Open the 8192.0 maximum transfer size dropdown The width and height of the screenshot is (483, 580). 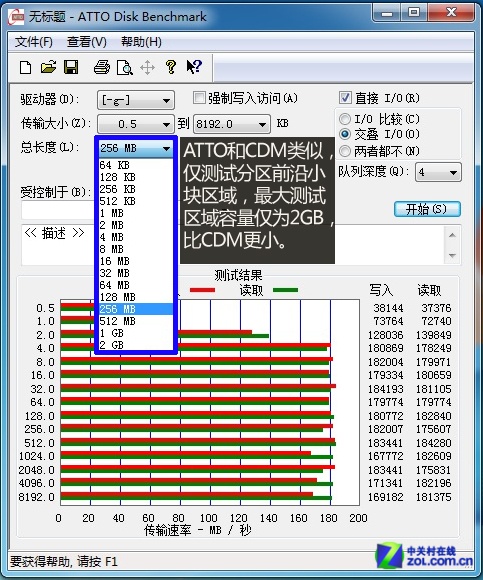pos(231,124)
